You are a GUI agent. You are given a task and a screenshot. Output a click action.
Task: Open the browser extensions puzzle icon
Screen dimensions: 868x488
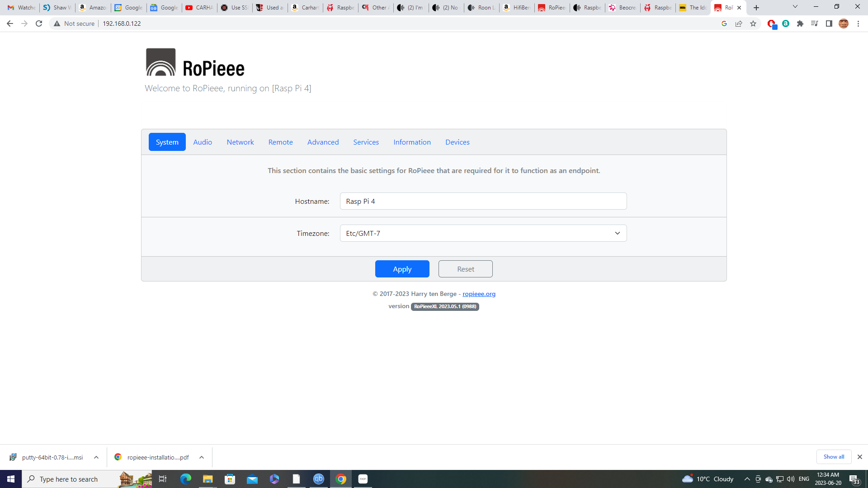pyautogui.click(x=800, y=23)
